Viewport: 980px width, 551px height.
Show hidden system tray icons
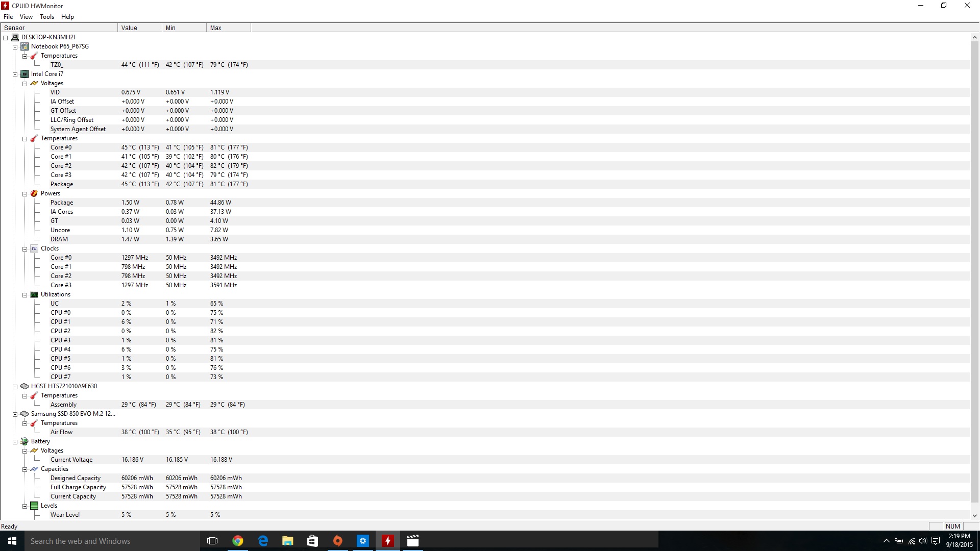tap(887, 541)
